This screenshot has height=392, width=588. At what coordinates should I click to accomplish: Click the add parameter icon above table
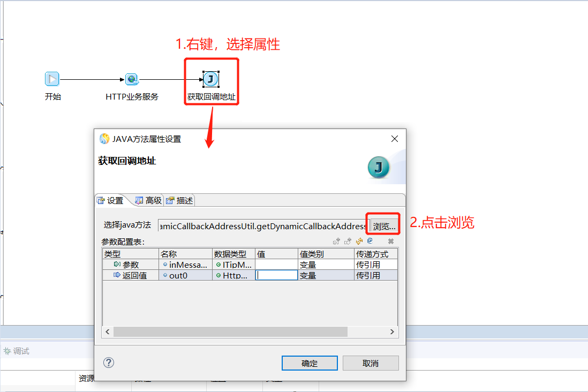coord(336,241)
